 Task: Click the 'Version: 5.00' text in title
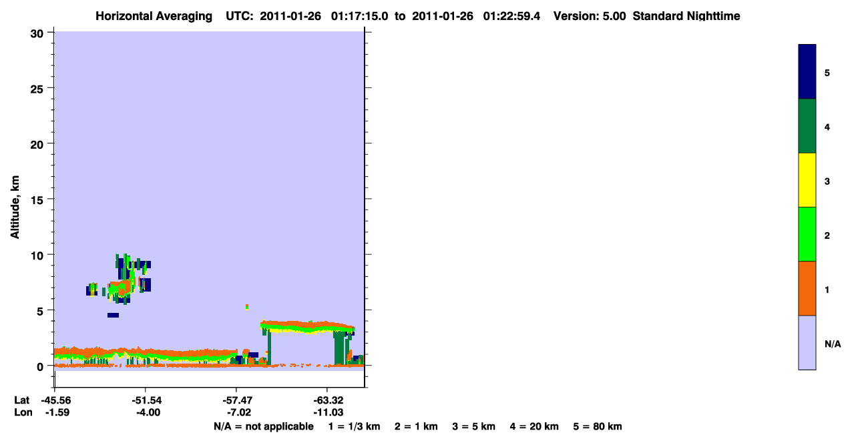(x=590, y=16)
